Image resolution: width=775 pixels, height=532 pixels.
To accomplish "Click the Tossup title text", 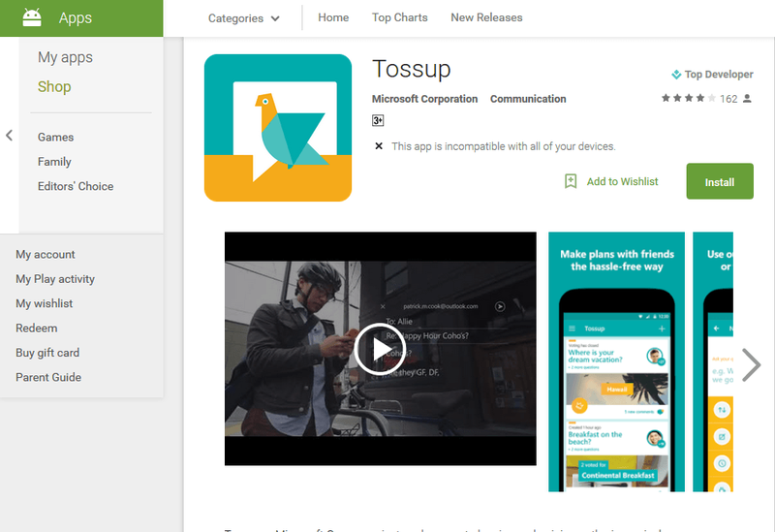I will coord(411,69).
